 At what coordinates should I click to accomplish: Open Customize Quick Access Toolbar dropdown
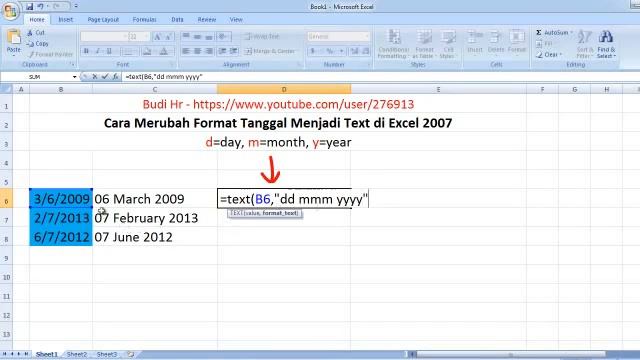click(76, 7)
